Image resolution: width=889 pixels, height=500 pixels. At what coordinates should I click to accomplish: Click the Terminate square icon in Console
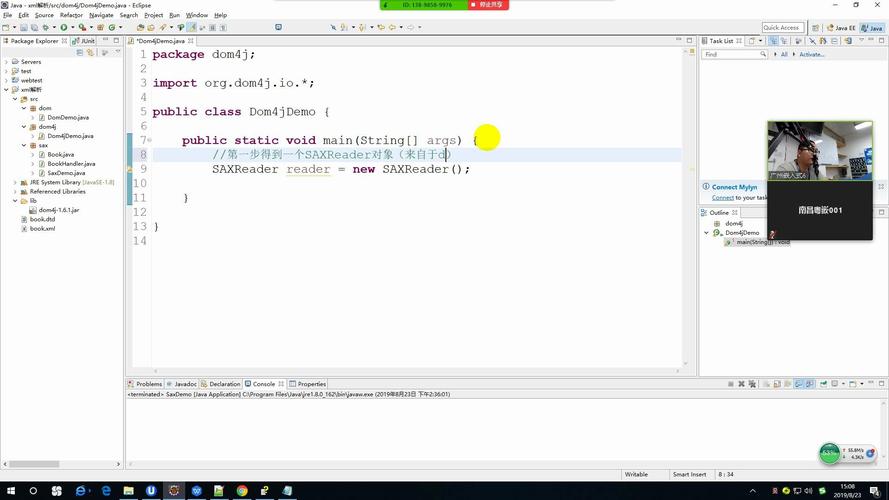(x=731, y=384)
